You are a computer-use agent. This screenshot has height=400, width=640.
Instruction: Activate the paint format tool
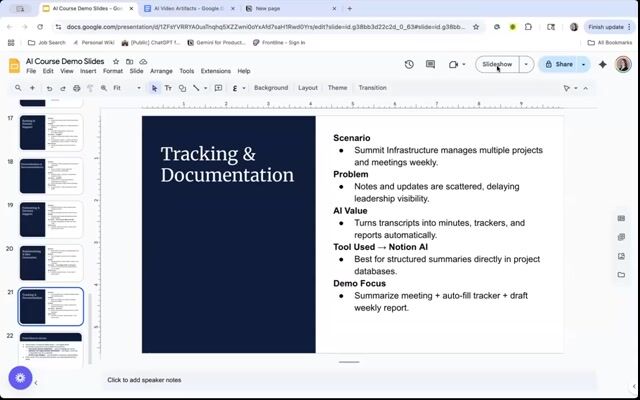[90, 88]
